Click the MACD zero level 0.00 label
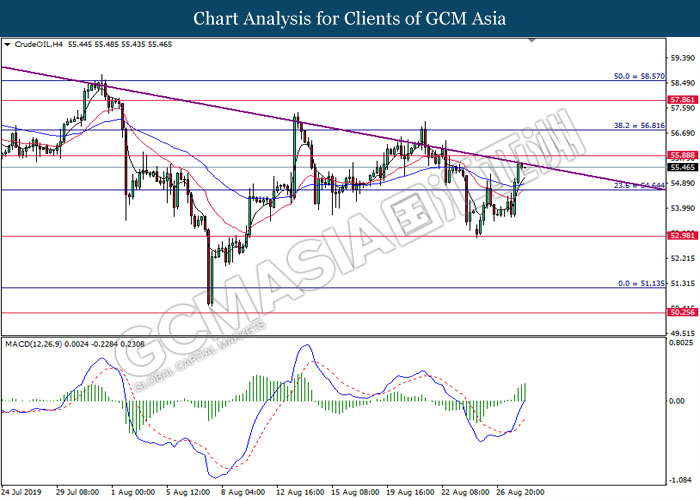The height and width of the screenshot is (500, 700). click(x=677, y=401)
